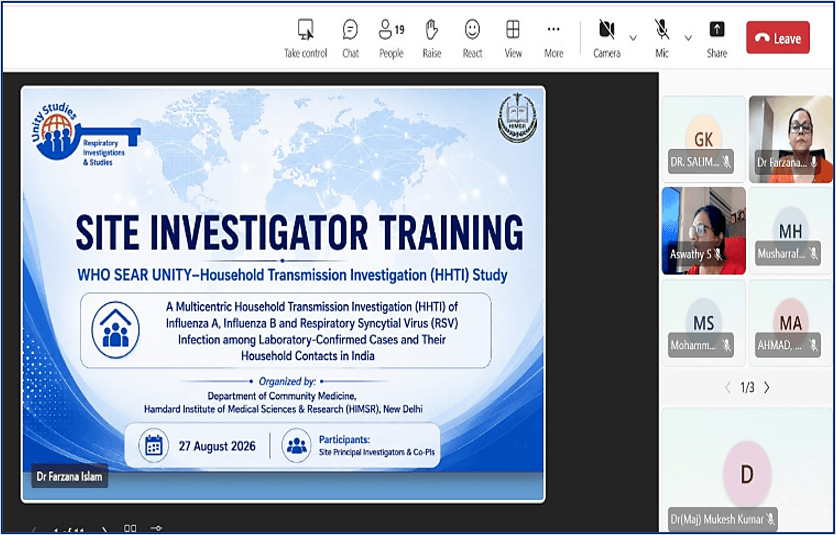
Task: Select Mohamm... MS participant tile
Action: coord(704,322)
